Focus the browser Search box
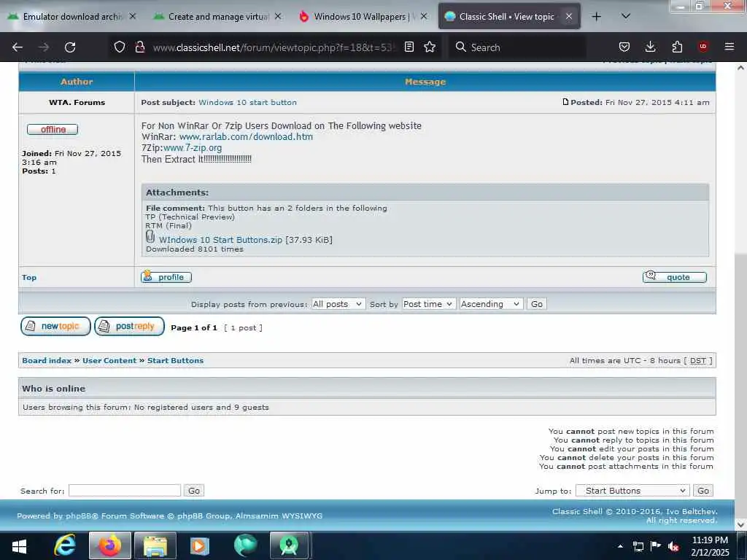747x560 pixels. (x=517, y=47)
